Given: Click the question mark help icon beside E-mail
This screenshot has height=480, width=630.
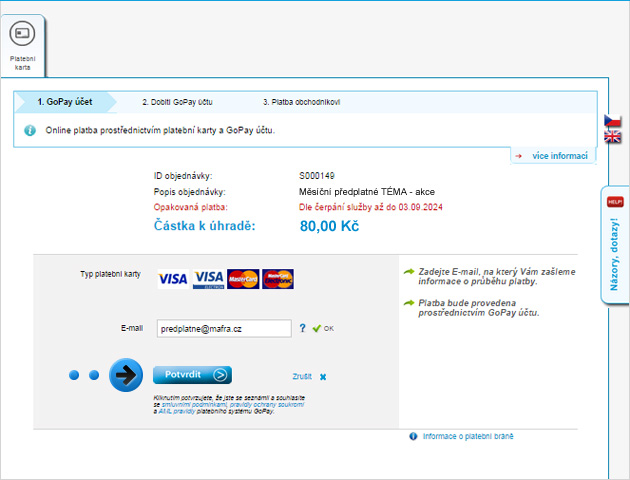Looking at the screenshot, I should 302,327.
